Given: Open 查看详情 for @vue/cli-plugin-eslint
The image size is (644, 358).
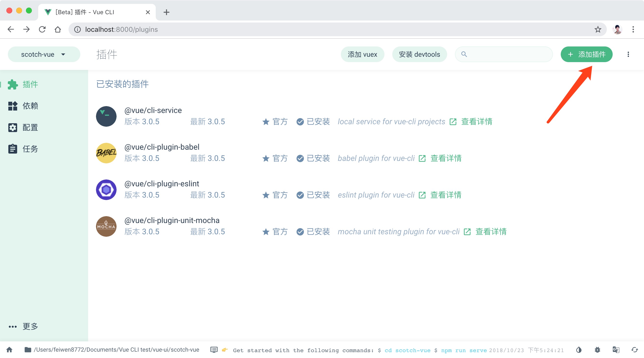Looking at the screenshot, I should pyautogui.click(x=446, y=195).
